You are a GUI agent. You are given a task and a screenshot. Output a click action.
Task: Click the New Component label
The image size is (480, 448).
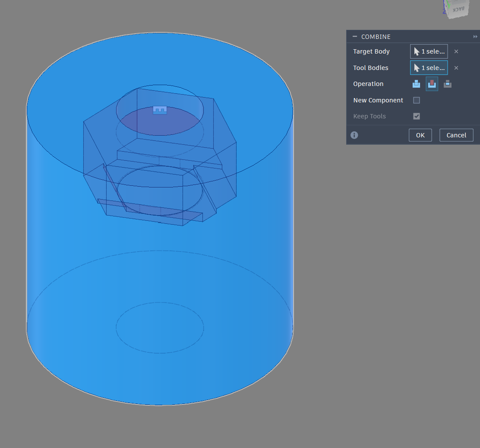point(378,100)
